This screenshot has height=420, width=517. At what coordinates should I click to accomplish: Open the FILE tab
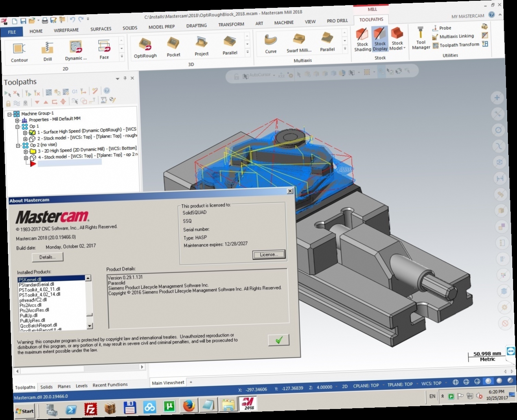point(12,32)
